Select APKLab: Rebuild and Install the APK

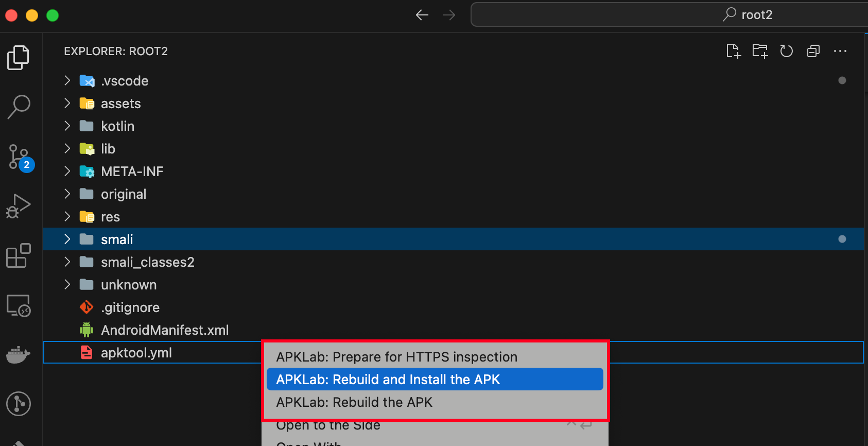[388, 380]
